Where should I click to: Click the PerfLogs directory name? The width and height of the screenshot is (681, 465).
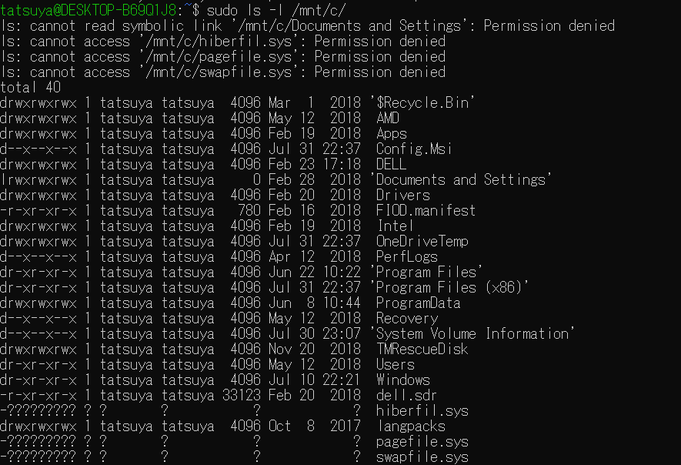(407, 257)
